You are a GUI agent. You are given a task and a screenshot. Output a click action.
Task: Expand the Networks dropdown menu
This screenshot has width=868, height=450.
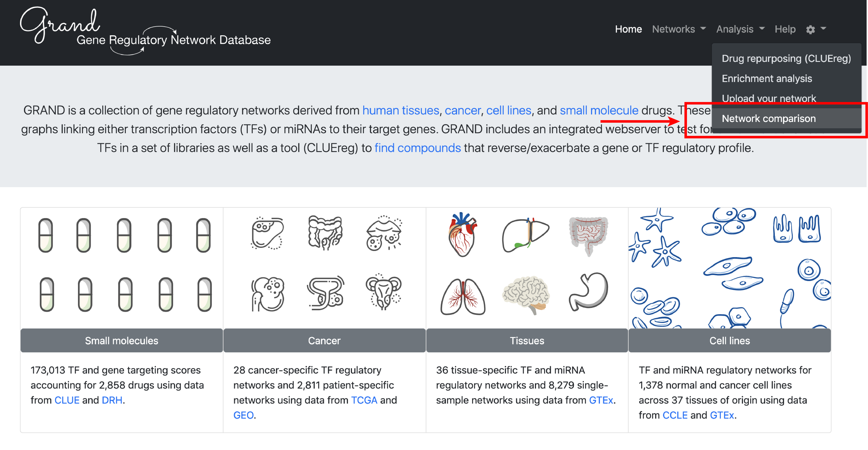coord(679,29)
